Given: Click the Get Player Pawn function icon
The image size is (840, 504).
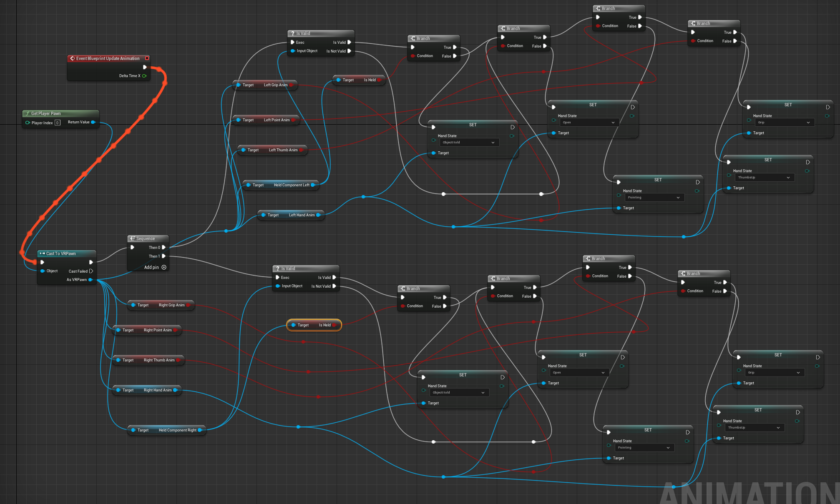Looking at the screenshot, I should [x=28, y=113].
